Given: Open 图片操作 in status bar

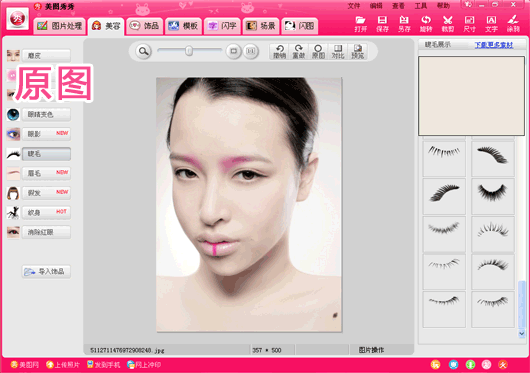Looking at the screenshot, I should pos(371,350).
